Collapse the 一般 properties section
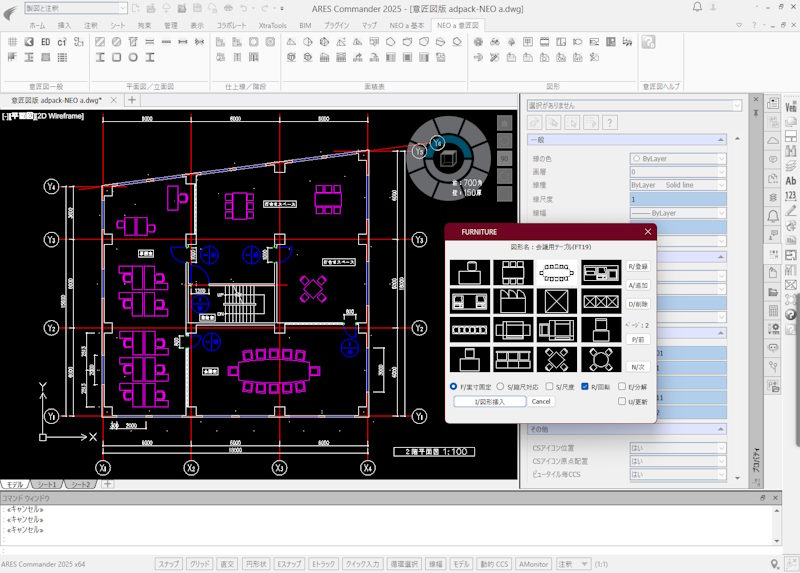Screen dimensions: 800x573 [533, 140]
